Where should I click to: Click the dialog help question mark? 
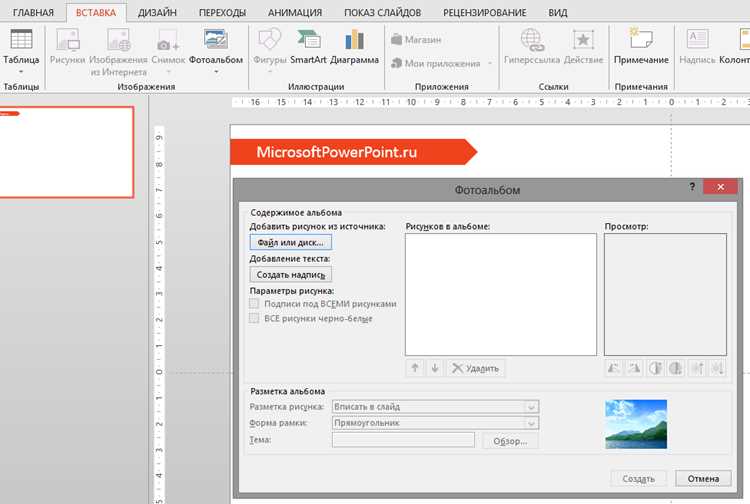(x=692, y=186)
